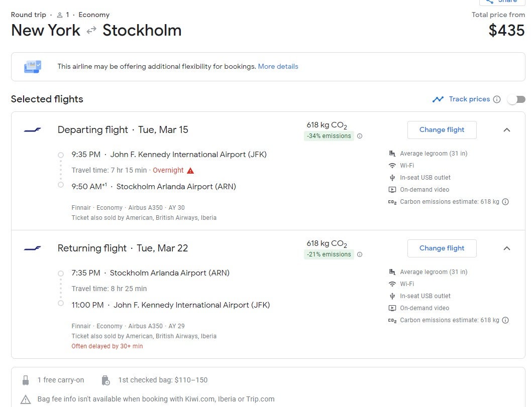The image size is (532, 407).
Task: Click the checked bag icon
Action: point(106,380)
